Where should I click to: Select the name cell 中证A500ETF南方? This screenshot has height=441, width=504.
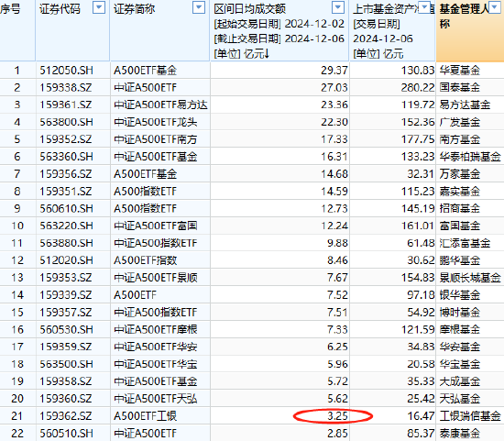pyautogui.click(x=156, y=139)
